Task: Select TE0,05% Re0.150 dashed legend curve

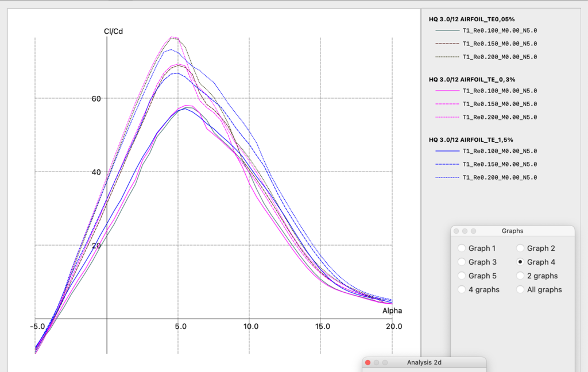Action: click(x=499, y=44)
